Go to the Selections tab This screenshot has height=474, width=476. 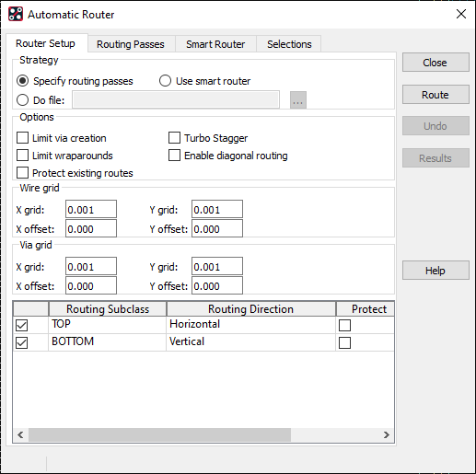289,44
